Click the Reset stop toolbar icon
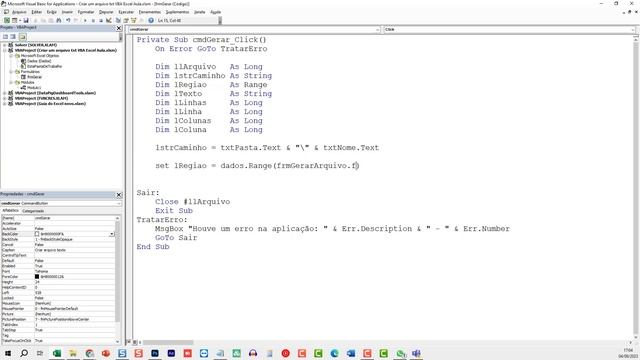Viewport: 640px width, 360px height. point(101,20)
